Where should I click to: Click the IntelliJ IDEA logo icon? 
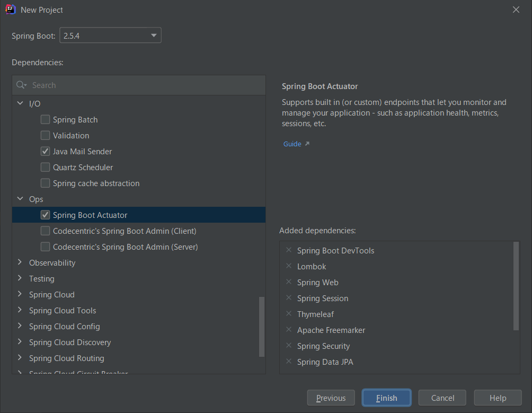point(11,10)
